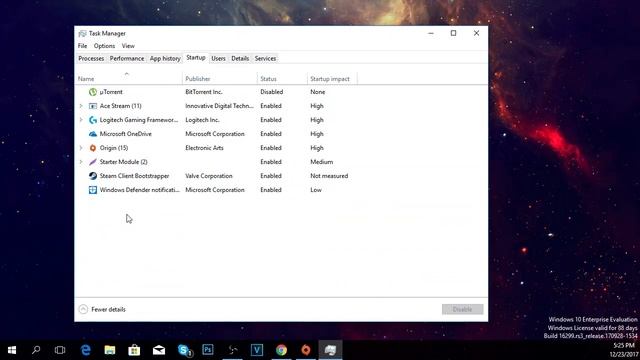Screen dimensions: 640x360
Task: Sort by Status column header
Action: point(282,78)
